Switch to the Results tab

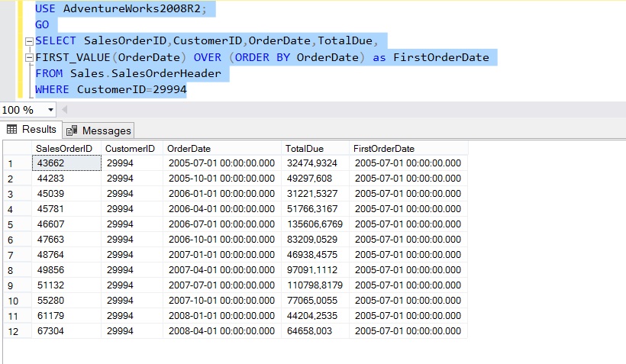[x=31, y=129]
